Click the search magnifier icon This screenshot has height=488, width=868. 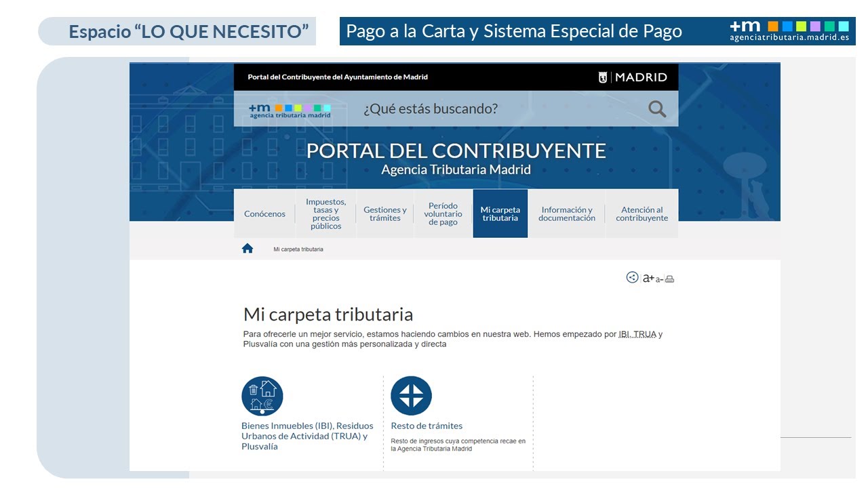point(656,109)
